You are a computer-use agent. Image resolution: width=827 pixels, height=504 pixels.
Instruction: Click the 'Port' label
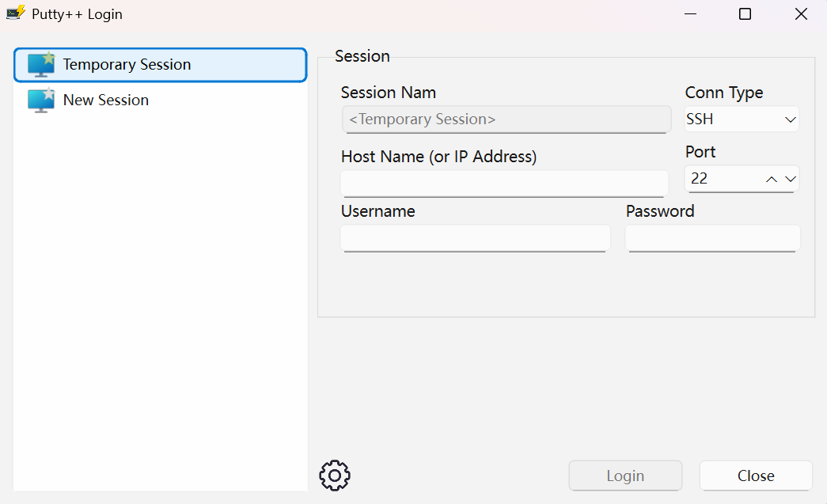700,152
